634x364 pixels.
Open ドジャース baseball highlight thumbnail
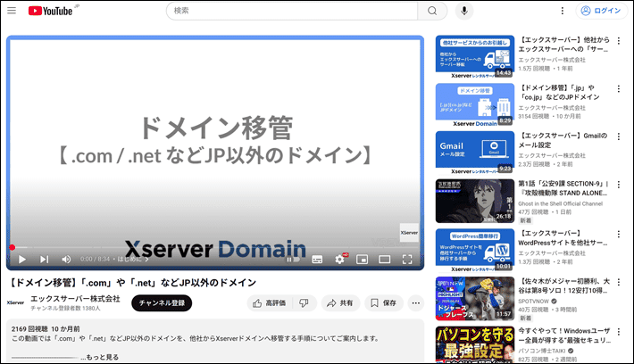tap(475, 298)
